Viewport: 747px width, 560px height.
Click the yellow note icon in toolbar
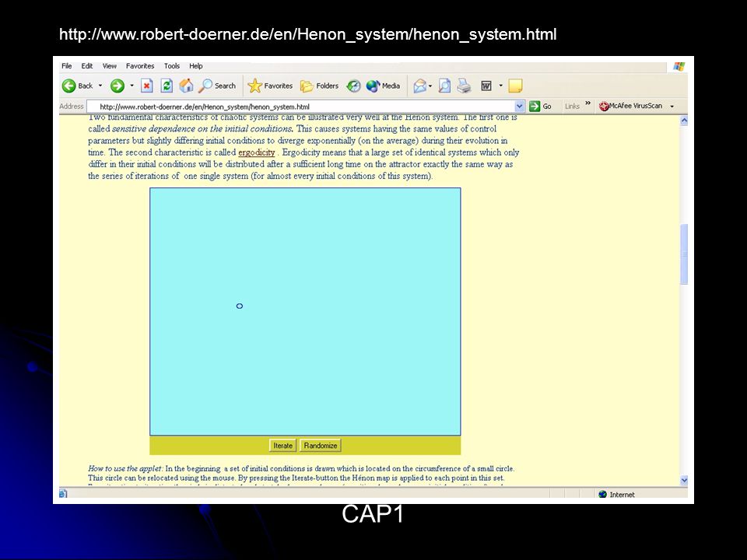[515, 86]
